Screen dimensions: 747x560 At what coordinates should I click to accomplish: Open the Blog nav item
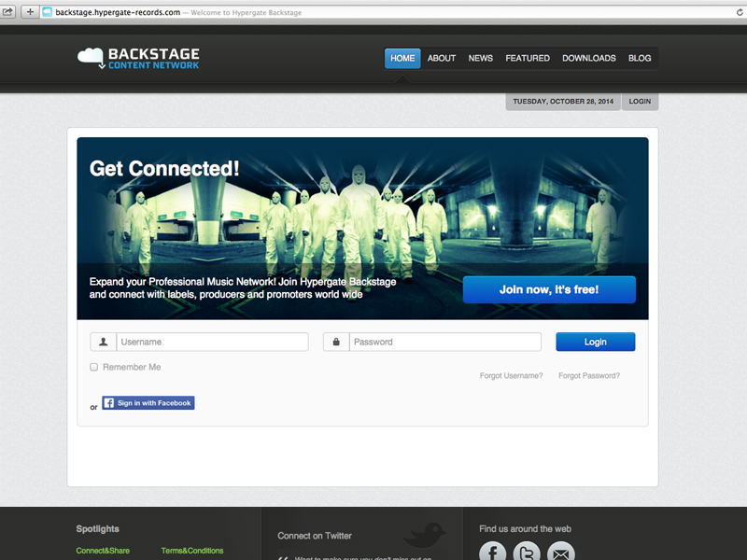coord(640,58)
